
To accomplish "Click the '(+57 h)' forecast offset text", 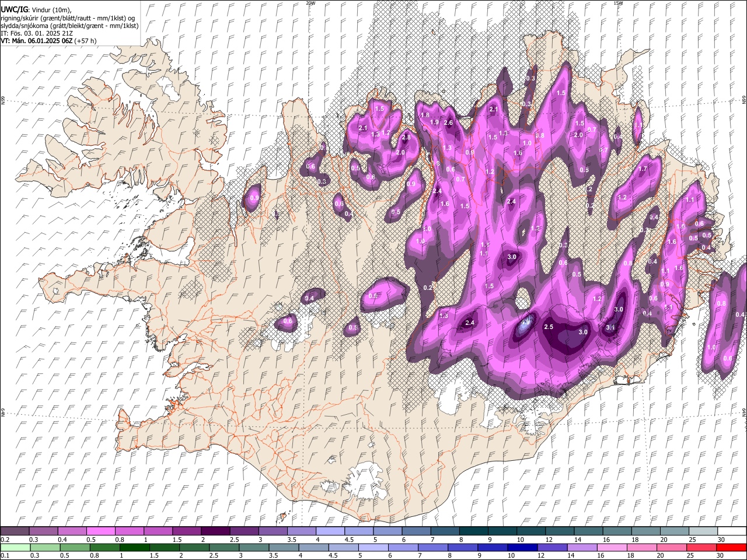I will (x=85, y=41).
